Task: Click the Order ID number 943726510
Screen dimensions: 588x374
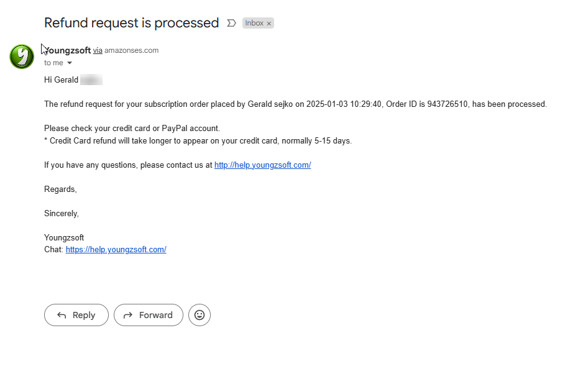Action: tap(448, 104)
